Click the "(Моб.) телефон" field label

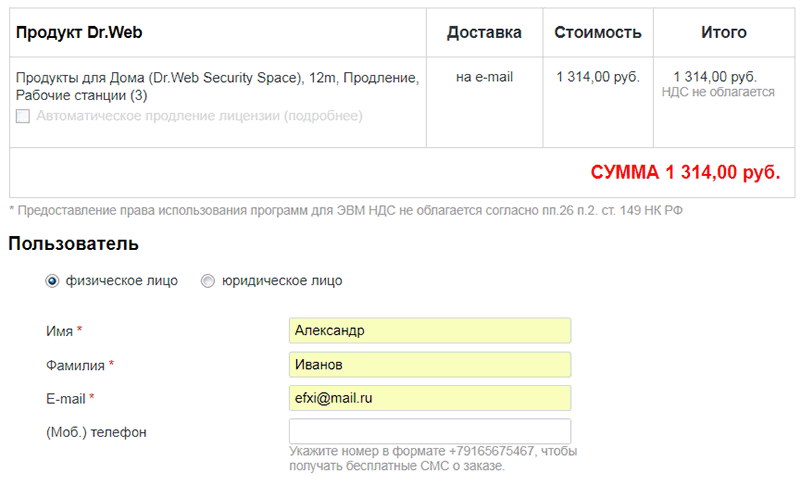tap(96, 432)
